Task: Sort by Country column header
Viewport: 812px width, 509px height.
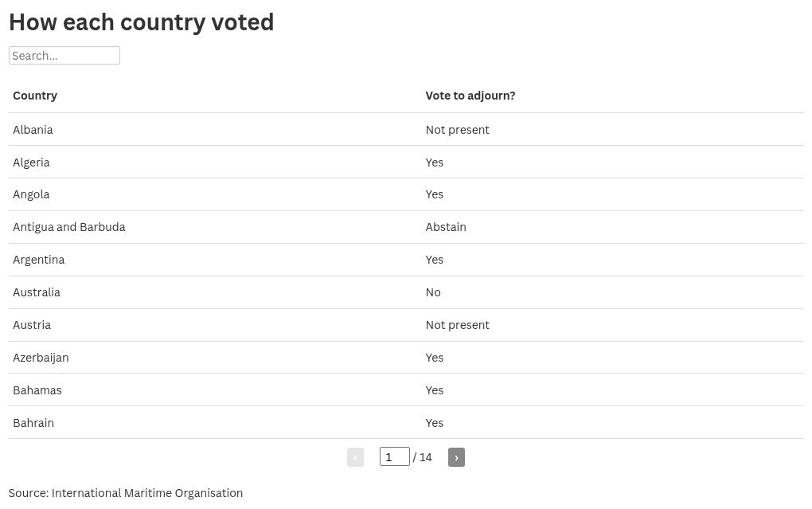Action: 35,96
